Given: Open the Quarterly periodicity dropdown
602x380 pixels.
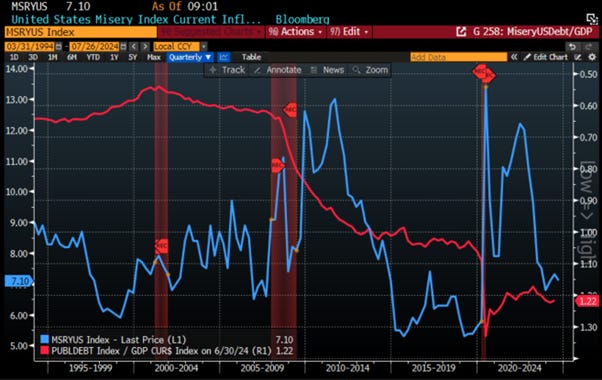Looking at the screenshot, I should coord(190,57).
